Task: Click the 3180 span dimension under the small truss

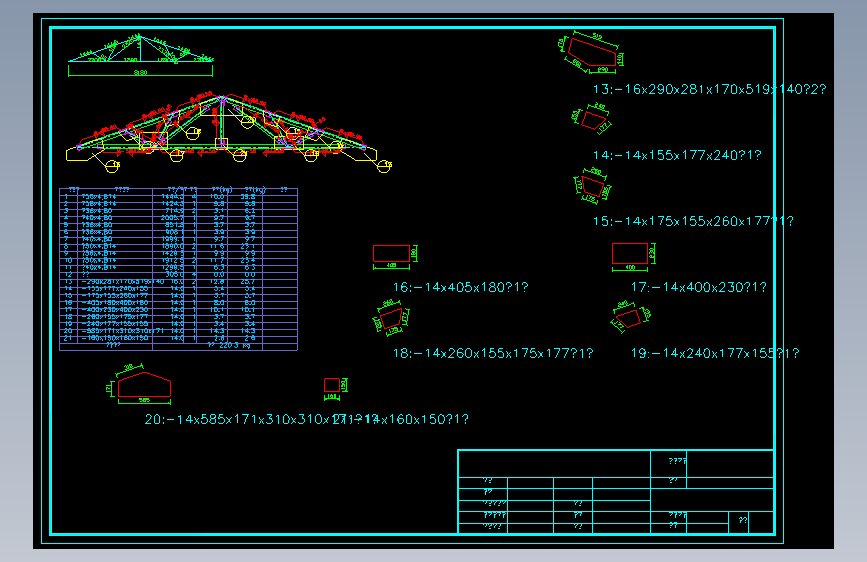Action: 140,73
